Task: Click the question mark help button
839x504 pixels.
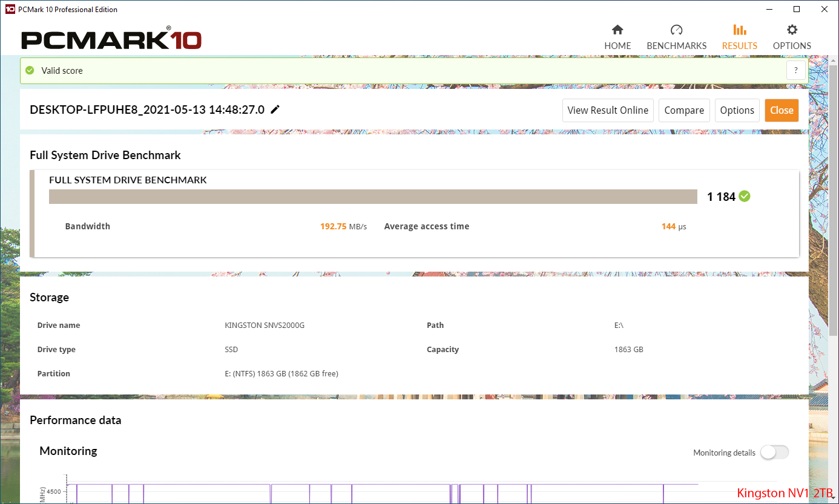Action: tap(796, 71)
